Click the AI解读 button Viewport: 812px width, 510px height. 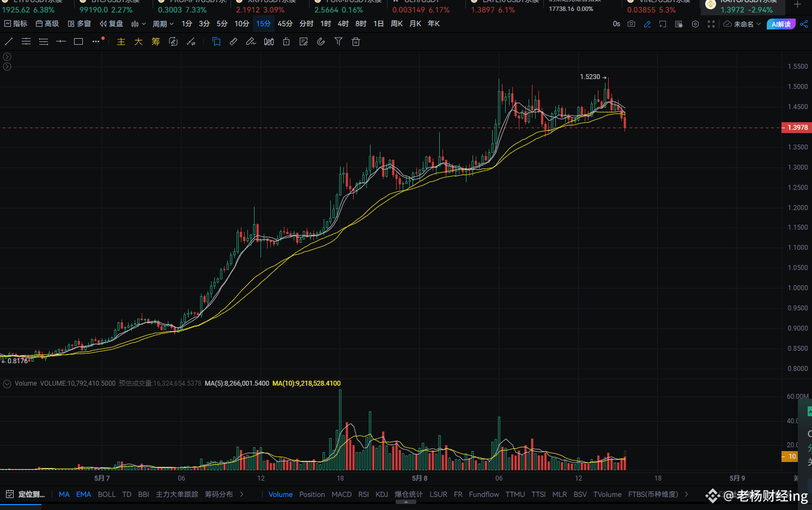pyautogui.click(x=780, y=24)
